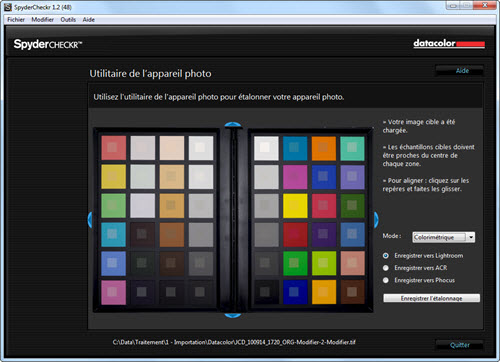Click the cyan patch on left chart panel
The height and width of the screenshot is (362, 500).
[114, 235]
